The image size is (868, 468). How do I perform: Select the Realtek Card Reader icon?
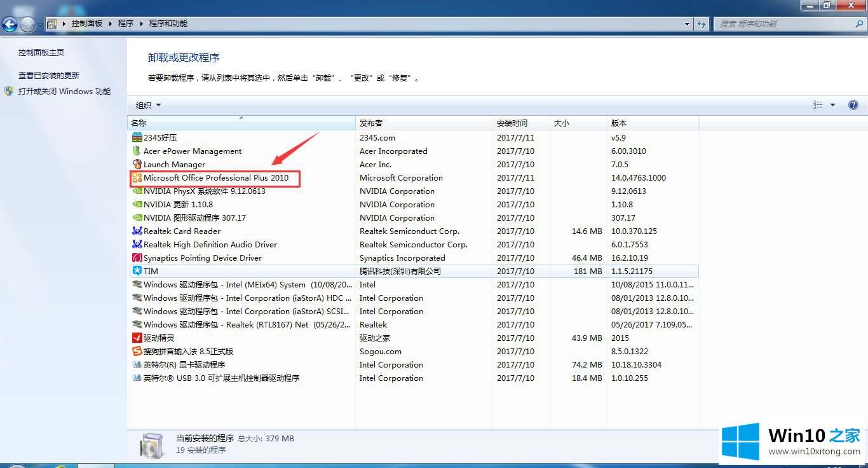tap(137, 231)
